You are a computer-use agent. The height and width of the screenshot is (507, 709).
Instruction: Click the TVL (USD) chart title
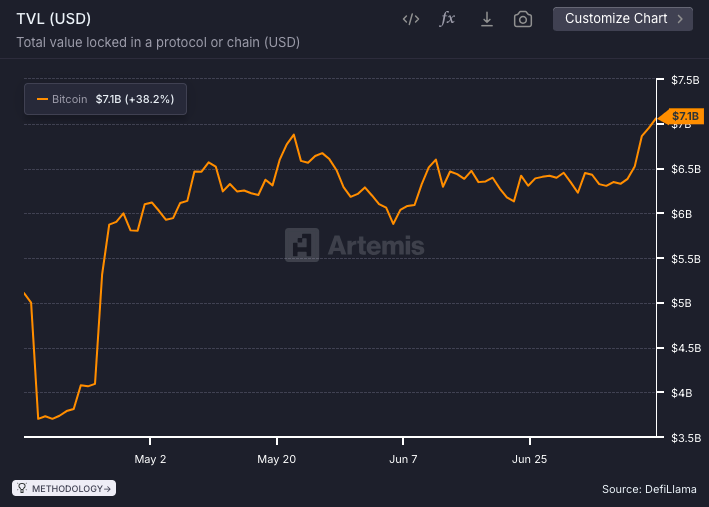[x=54, y=19]
